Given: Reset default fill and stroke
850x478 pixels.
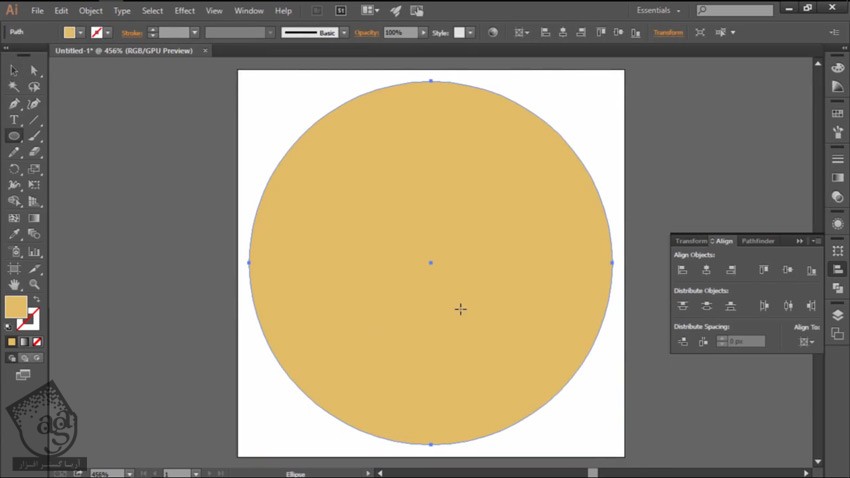Looking at the screenshot, I should click(x=8, y=327).
